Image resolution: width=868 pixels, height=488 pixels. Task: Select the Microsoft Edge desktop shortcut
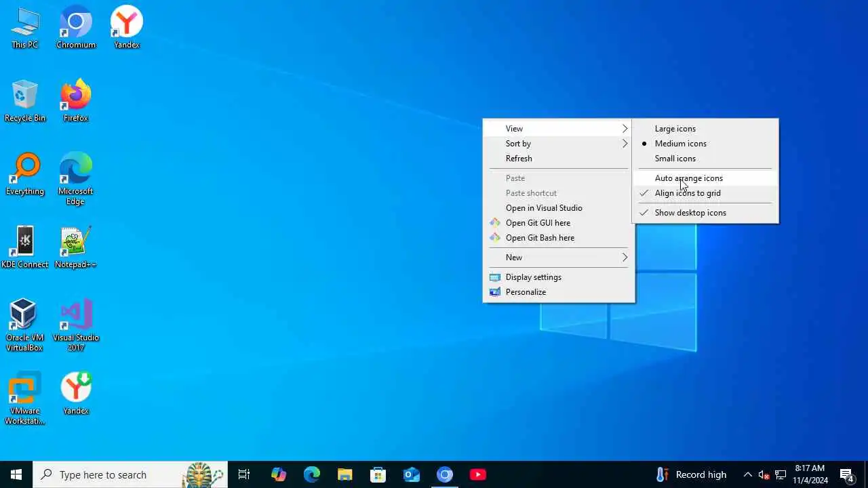(76, 179)
